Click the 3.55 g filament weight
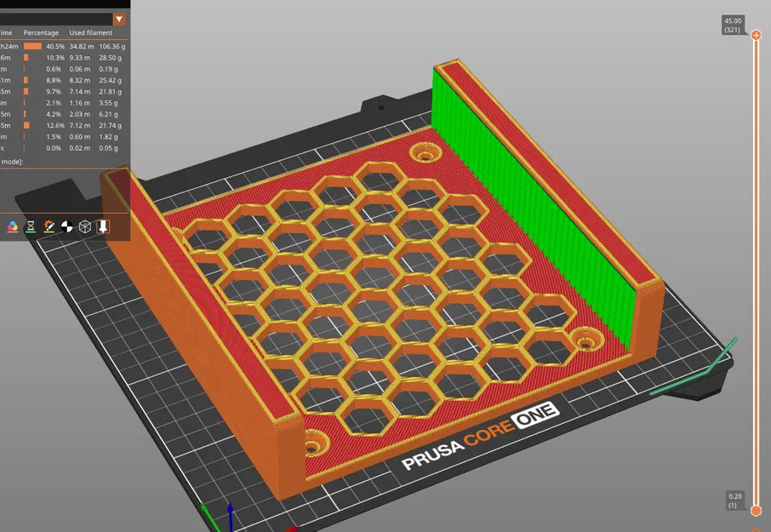The height and width of the screenshot is (532, 771). point(108,103)
